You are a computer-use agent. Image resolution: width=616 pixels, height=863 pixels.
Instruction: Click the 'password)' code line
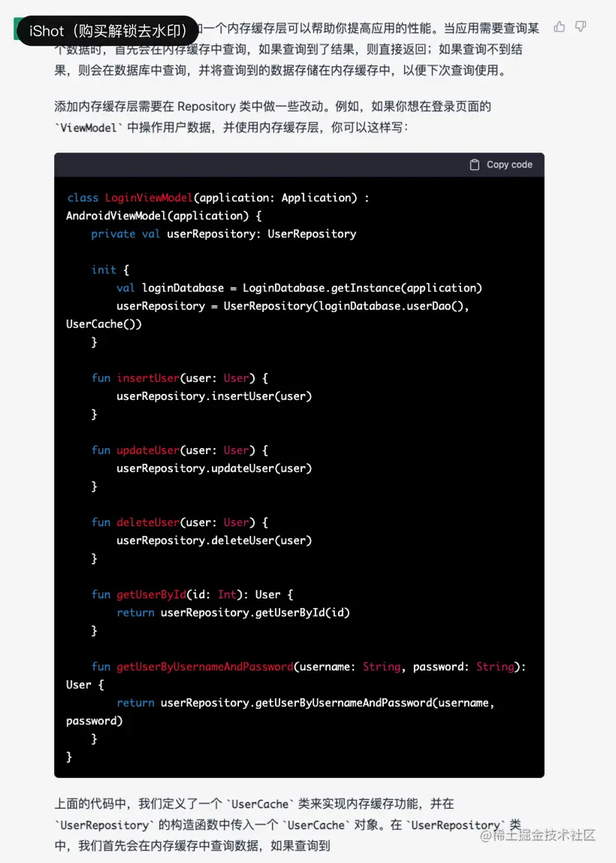pyautogui.click(x=94, y=721)
